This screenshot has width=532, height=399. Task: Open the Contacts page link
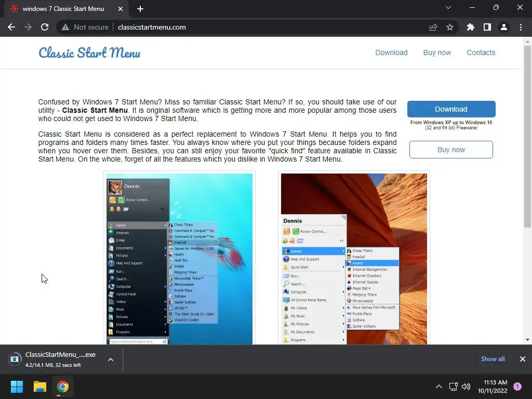pyautogui.click(x=481, y=52)
